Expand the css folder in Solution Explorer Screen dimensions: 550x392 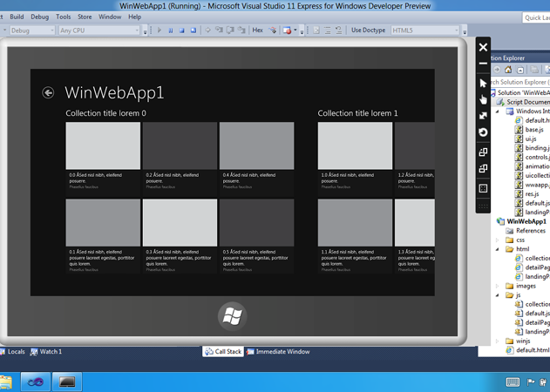pos(499,240)
